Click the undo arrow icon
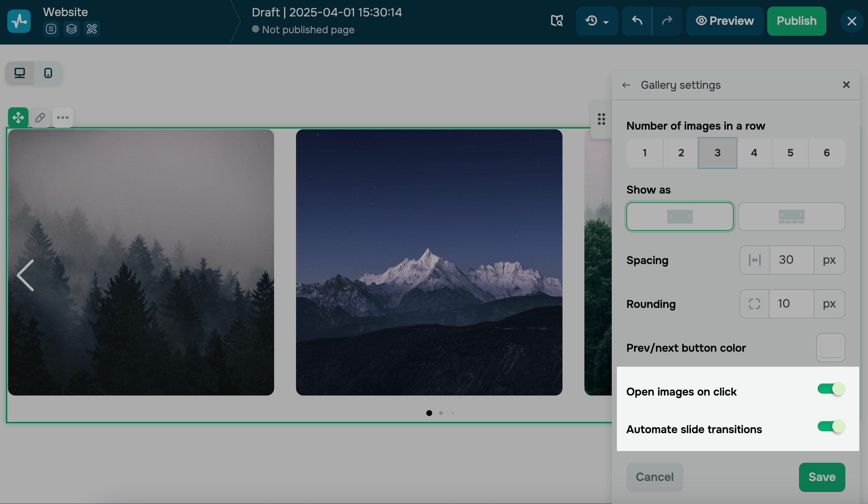 click(637, 21)
